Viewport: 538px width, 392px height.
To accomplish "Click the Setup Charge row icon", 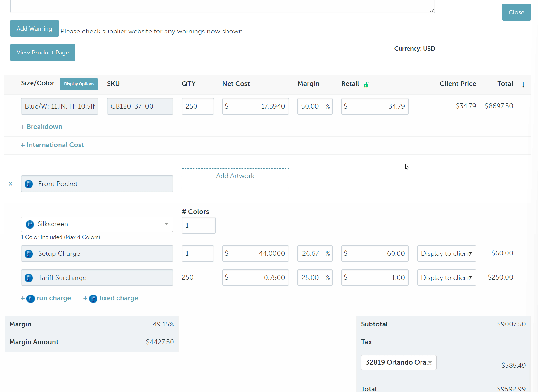I will point(29,254).
